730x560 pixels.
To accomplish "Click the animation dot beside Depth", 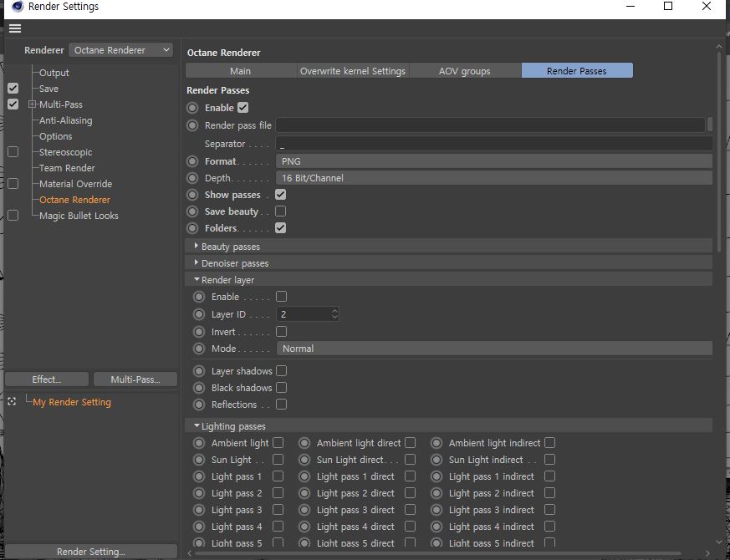I will [192, 178].
